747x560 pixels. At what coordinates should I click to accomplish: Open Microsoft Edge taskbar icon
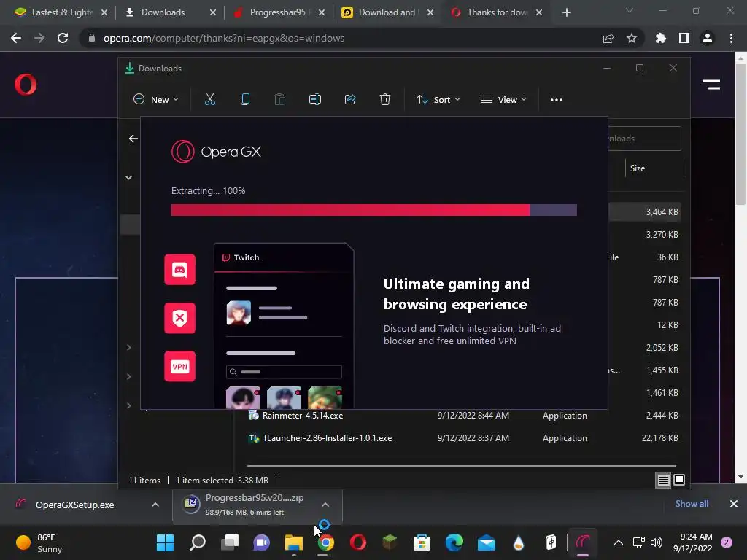(454, 542)
